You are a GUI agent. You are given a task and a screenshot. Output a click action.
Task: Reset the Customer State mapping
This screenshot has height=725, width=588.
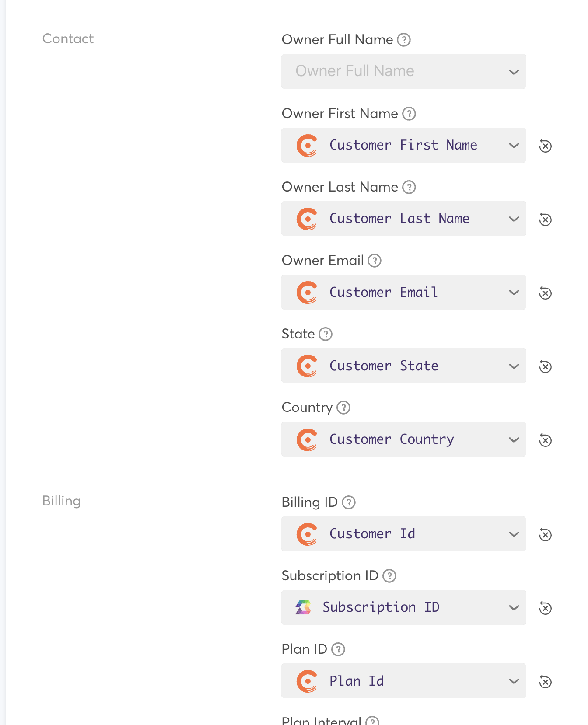pyautogui.click(x=545, y=366)
